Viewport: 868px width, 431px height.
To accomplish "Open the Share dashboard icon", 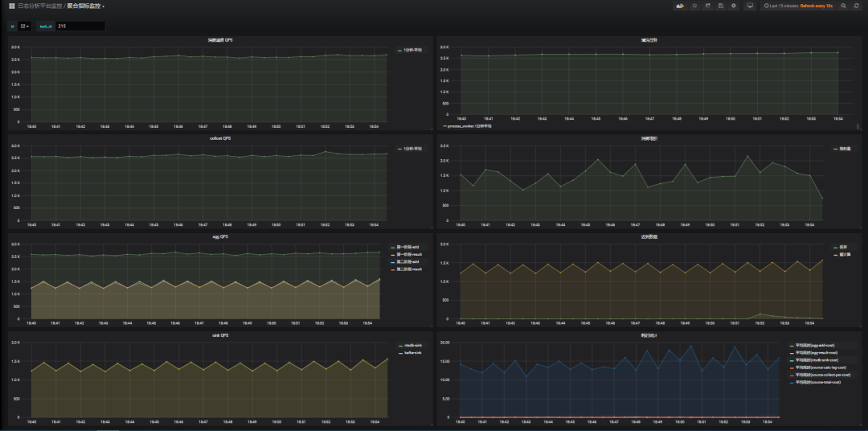I will pyautogui.click(x=707, y=6).
